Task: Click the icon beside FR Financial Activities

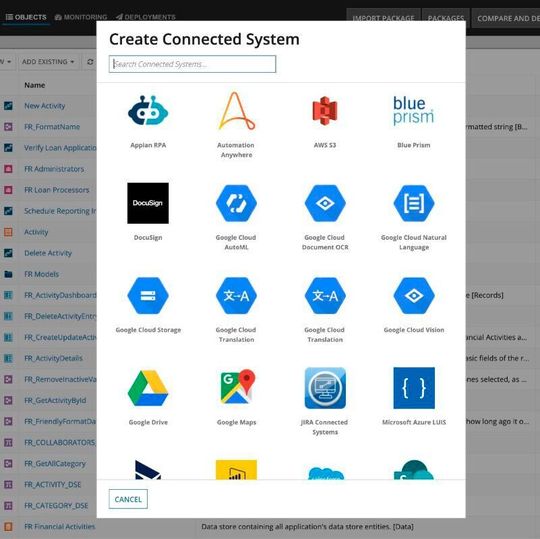Action: 8,526
